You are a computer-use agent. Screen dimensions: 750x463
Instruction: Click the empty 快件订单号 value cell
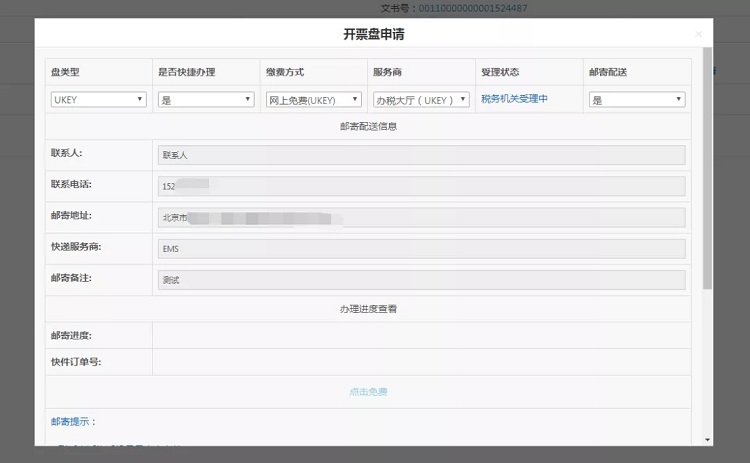tap(421, 362)
